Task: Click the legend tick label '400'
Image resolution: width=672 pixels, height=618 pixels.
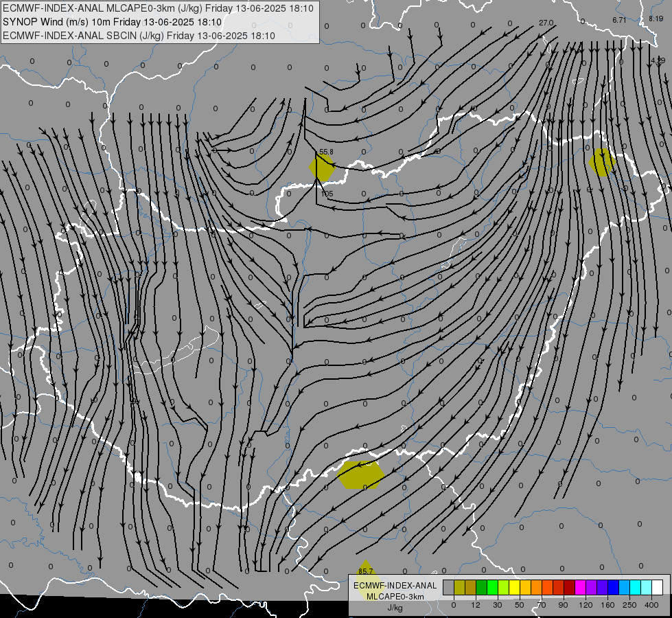Action: coord(651,605)
